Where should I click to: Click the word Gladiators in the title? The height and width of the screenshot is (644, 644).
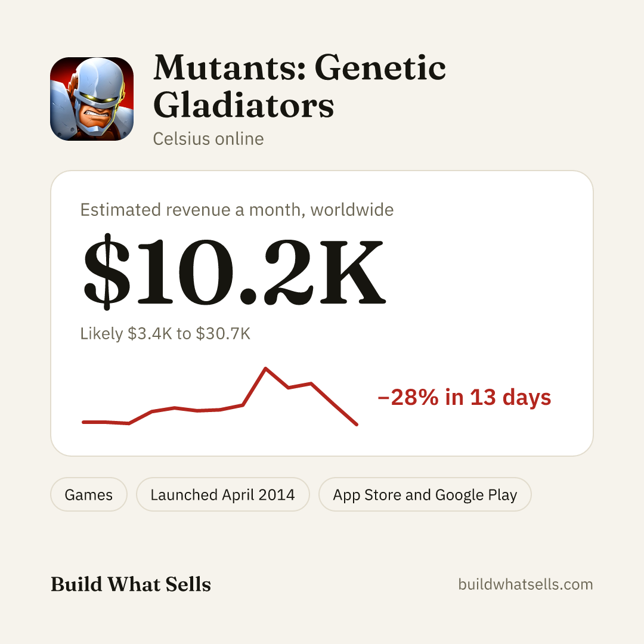243,105
